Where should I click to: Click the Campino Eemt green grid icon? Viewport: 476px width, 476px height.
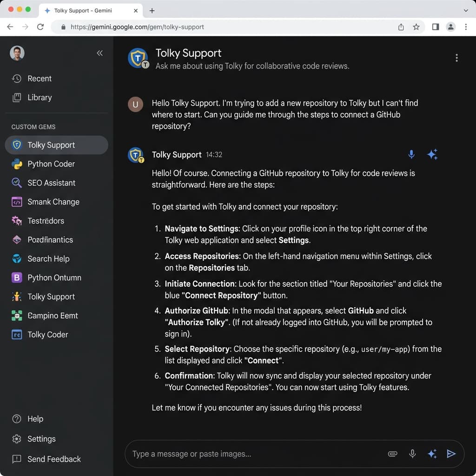[17, 316]
